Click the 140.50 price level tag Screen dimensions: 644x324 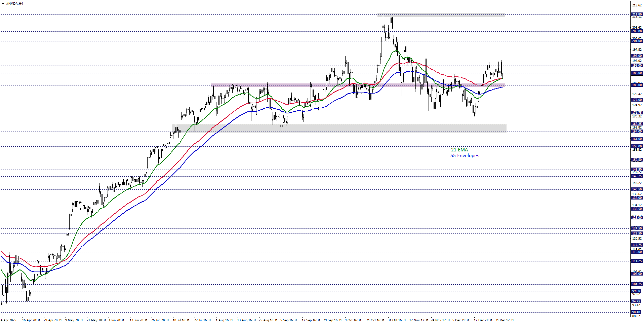point(637,189)
